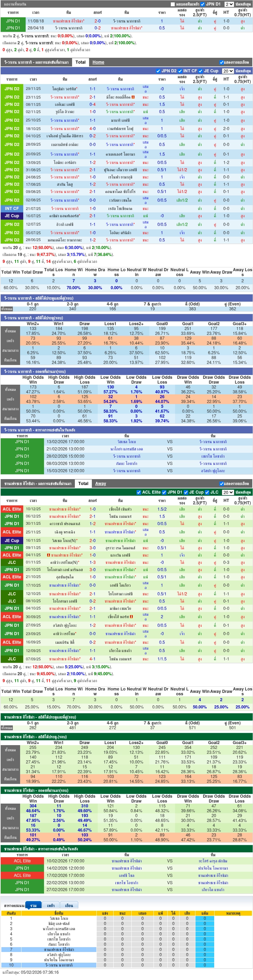Screen dimensions: 253x980
Task: Click away team in 27/02/2026 17:00:00 fixture
Action: click(213, 889)
